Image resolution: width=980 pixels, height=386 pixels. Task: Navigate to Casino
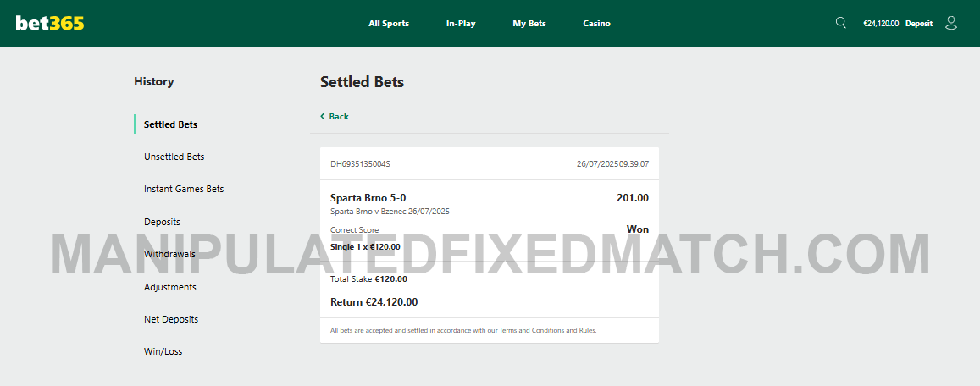[x=596, y=24]
